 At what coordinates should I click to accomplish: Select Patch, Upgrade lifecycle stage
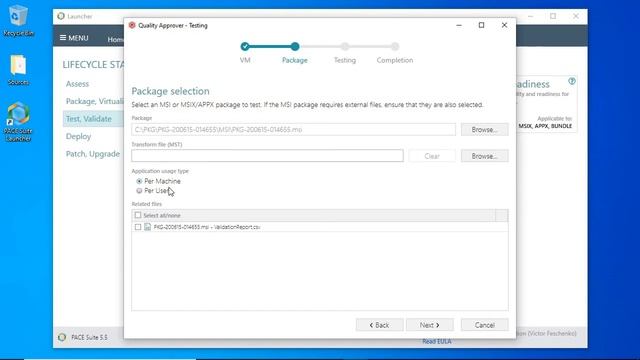93,154
